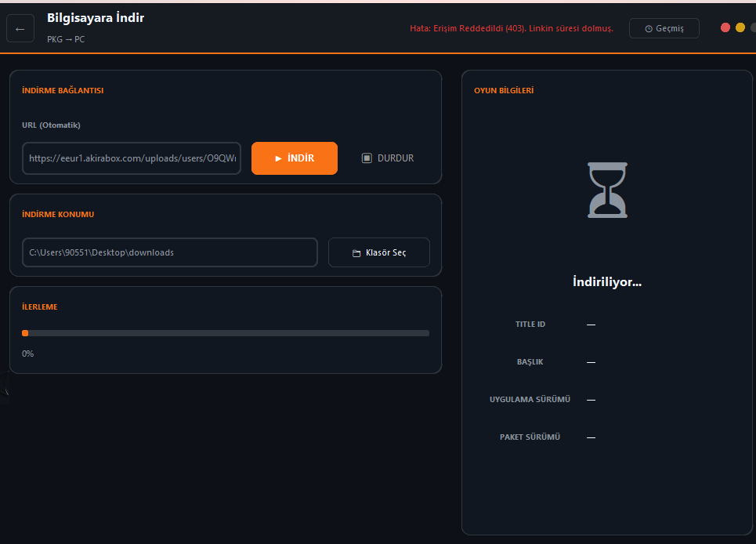Click the Bilgisayara İndir page title
This screenshot has height=544, width=756.
96,18
